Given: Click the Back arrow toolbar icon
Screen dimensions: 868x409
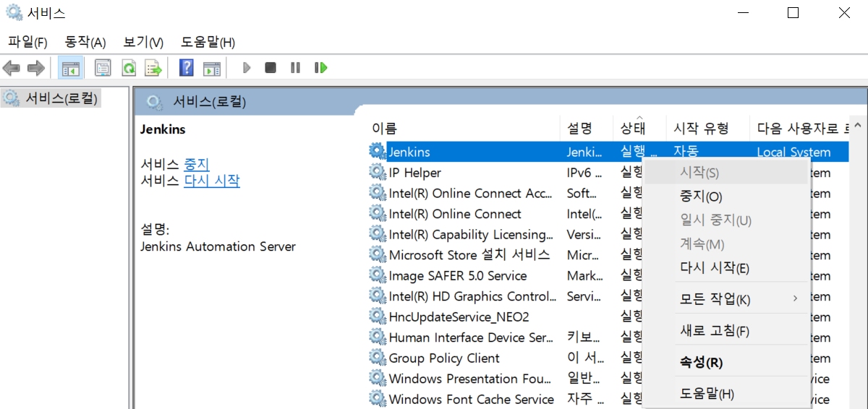Looking at the screenshot, I should pyautogui.click(x=12, y=68).
